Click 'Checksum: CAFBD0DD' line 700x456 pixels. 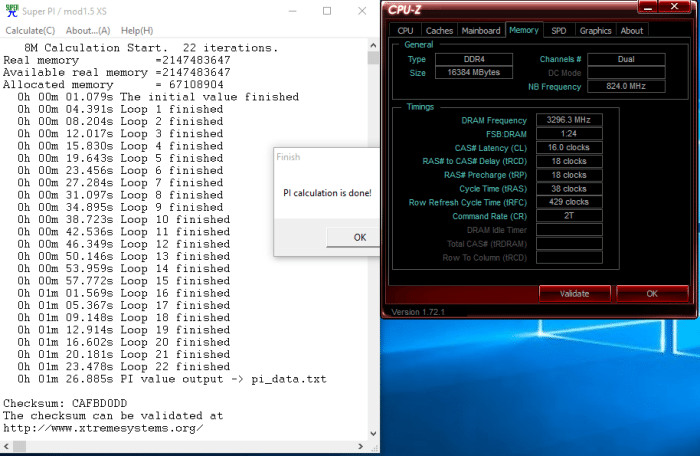pos(65,403)
